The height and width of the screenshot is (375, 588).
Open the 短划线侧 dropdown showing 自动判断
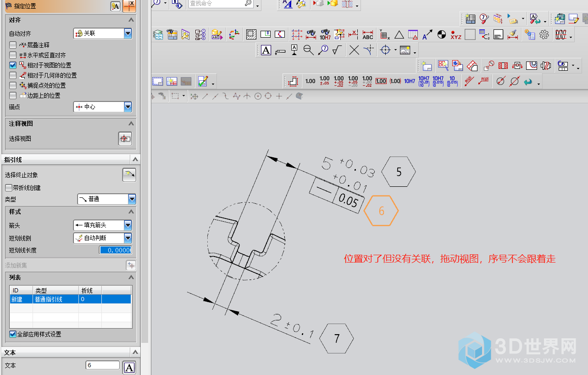point(103,238)
